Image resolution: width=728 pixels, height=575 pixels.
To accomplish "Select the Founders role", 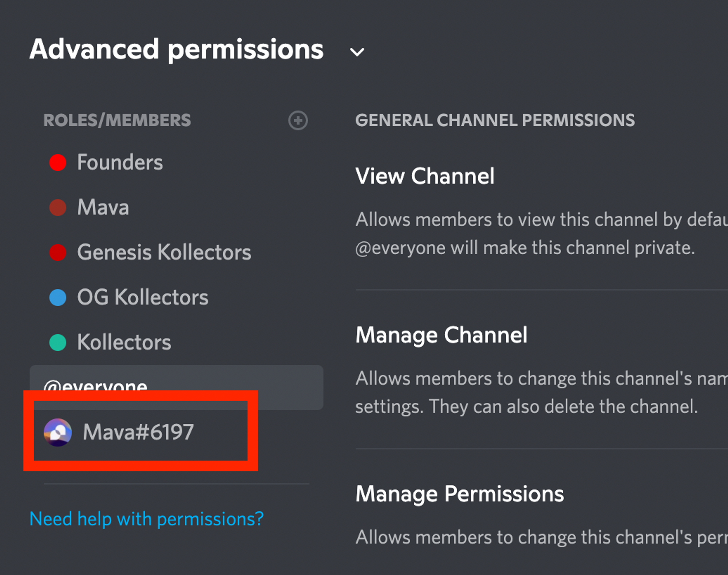I will (x=120, y=162).
